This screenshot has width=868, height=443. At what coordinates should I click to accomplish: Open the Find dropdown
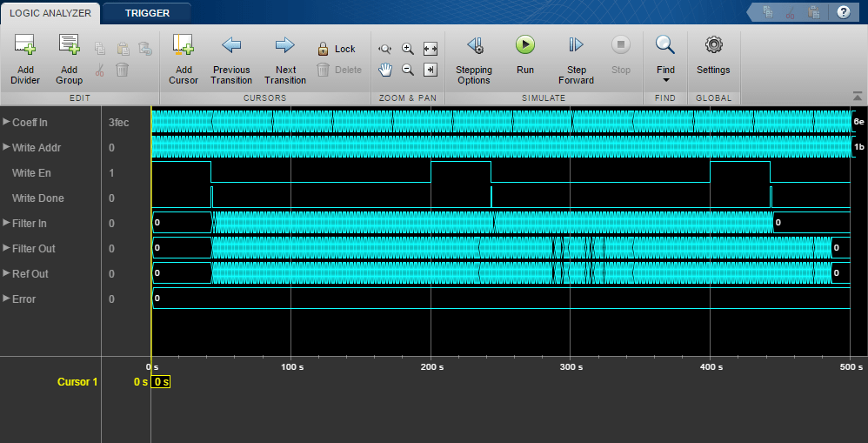click(x=665, y=70)
